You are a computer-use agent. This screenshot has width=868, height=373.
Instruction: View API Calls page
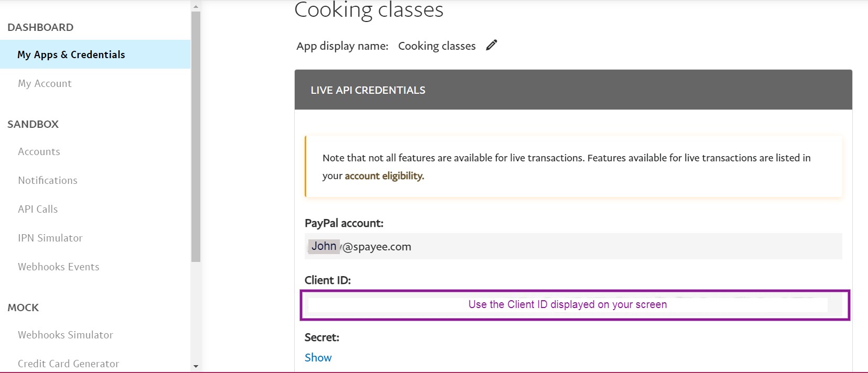coord(38,209)
